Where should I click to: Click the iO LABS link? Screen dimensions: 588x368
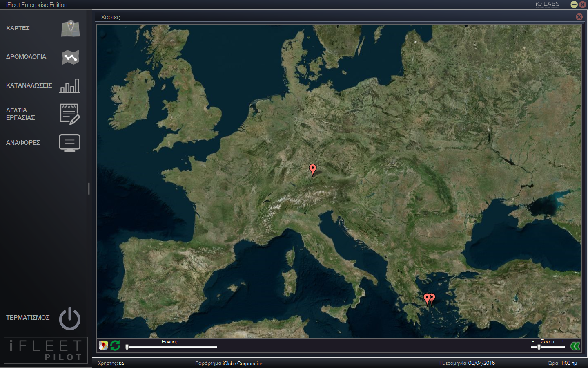(548, 4)
